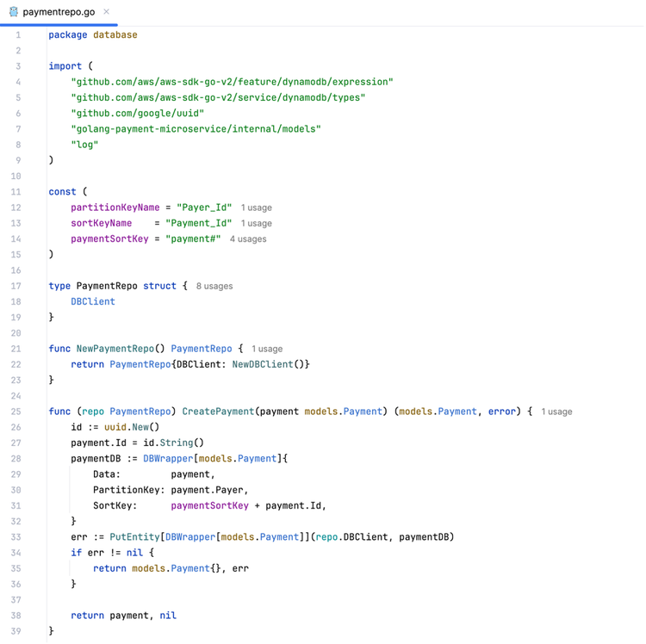
Task: Click line number 17 in the gutter
Action: [16, 286]
